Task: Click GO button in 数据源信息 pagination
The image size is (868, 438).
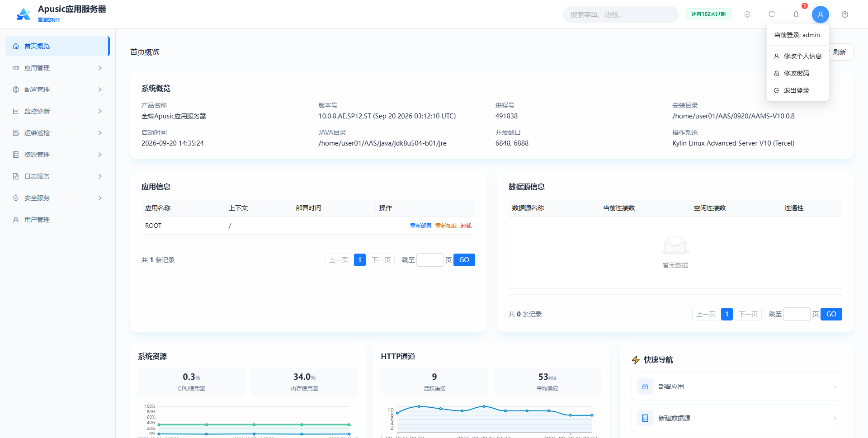Action: [x=831, y=314]
